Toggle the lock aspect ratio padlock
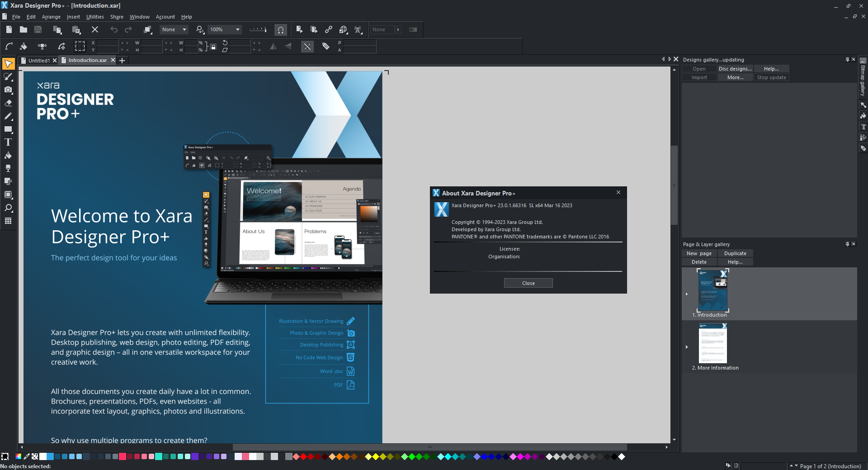 (213, 47)
